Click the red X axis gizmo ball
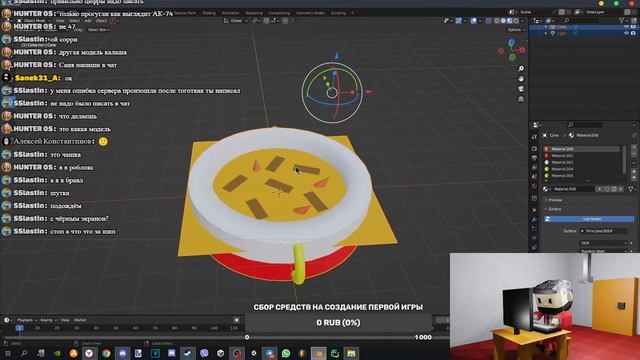 [522, 50]
